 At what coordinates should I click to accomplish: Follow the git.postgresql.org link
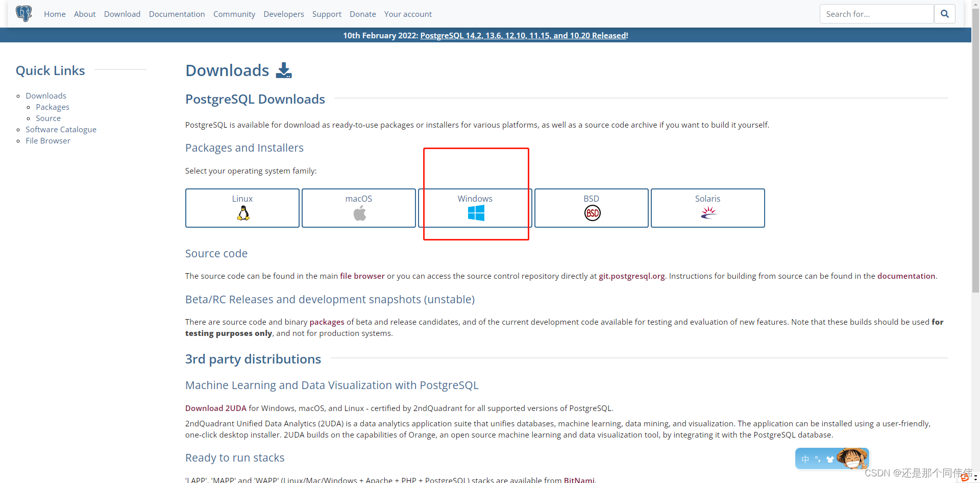(x=632, y=276)
